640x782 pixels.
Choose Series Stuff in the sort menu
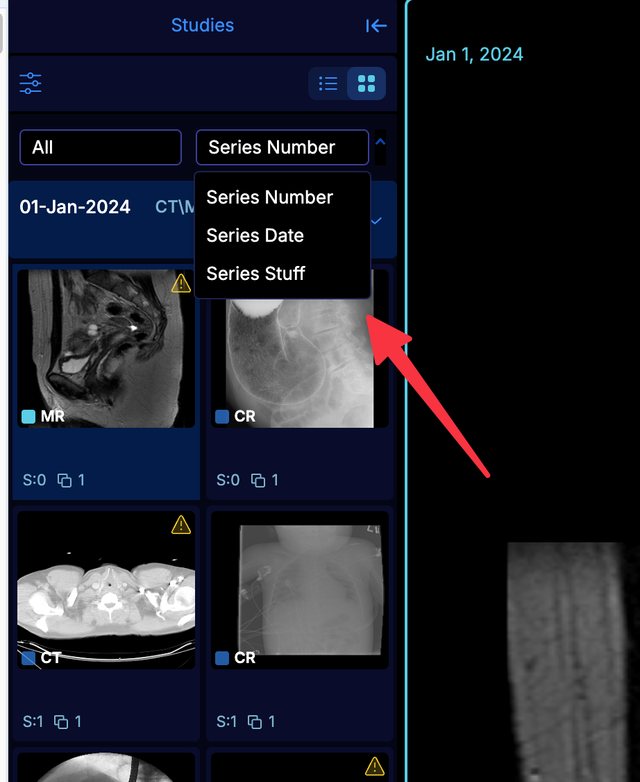(x=255, y=273)
